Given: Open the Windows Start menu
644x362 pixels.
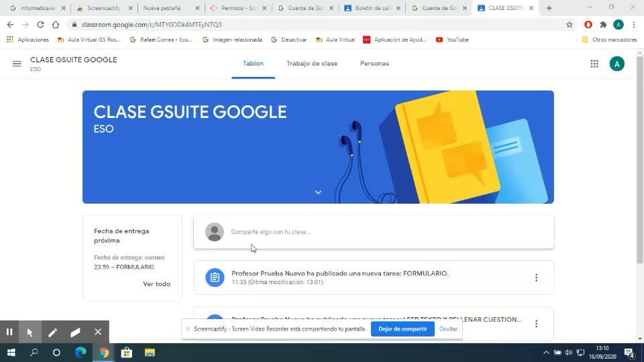Looking at the screenshot, I should [11, 353].
